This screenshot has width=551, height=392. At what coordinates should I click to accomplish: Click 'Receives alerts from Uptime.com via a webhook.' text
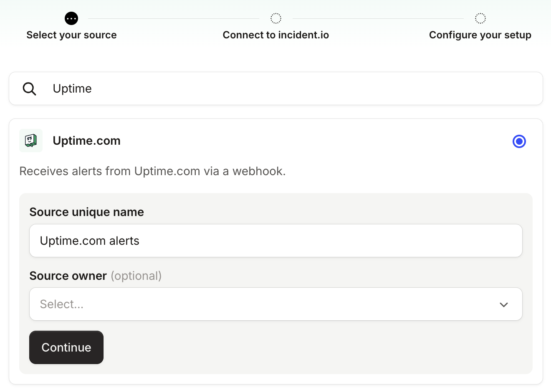click(x=153, y=171)
